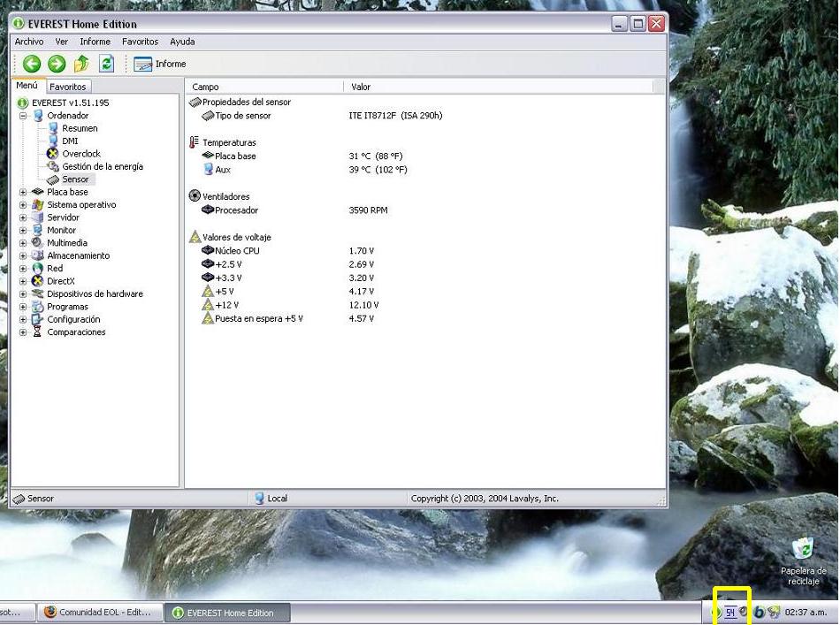Select the Ventiladores heading row
Viewport: 840px width, 625px height.
[x=425, y=196]
